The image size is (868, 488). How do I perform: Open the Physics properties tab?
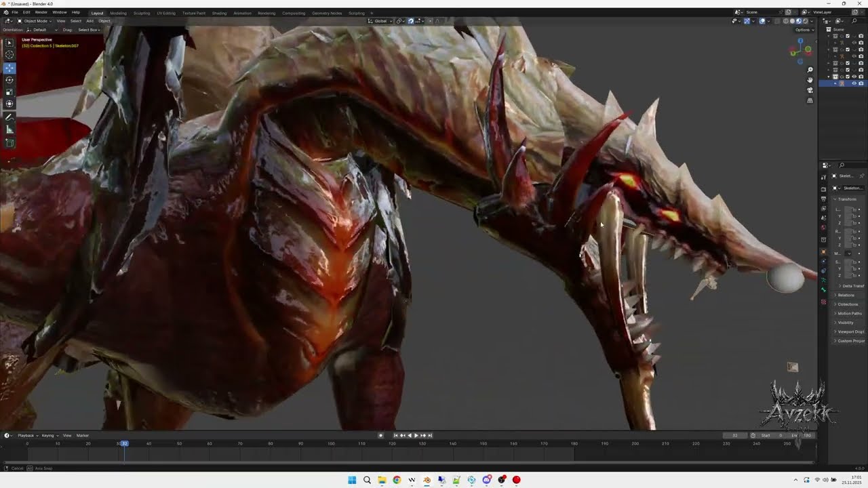pyautogui.click(x=824, y=261)
